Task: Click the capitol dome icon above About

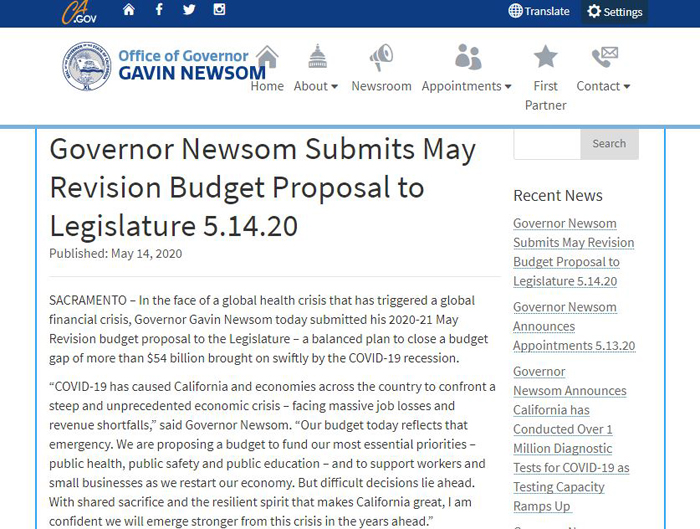Action: [317, 56]
